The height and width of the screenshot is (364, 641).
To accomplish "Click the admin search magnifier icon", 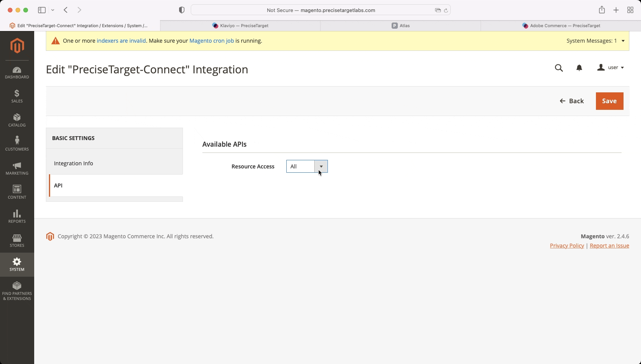I will 559,68.
